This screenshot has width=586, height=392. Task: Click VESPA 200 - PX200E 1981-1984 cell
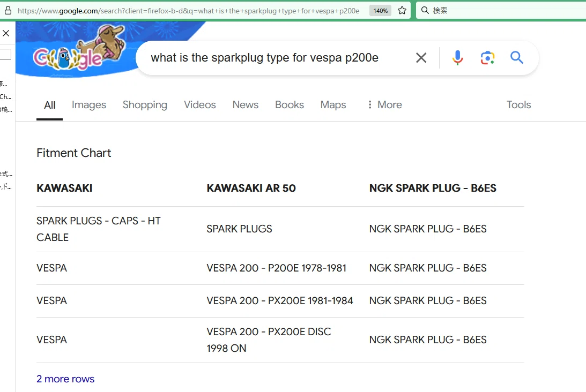coord(280,301)
